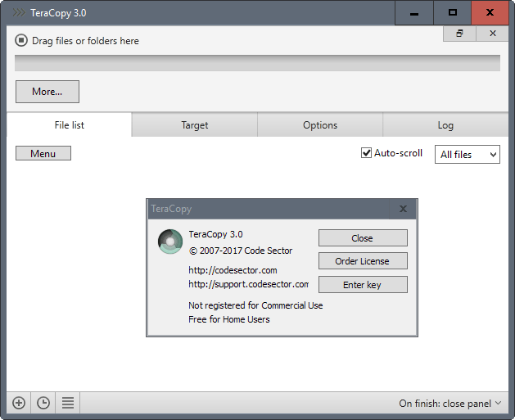
Task: Close the TeraCopy About dialog with X
Action: point(403,209)
